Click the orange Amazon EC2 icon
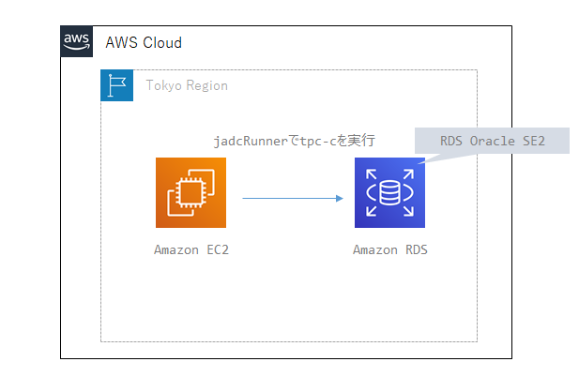The image size is (579, 392). point(190,192)
